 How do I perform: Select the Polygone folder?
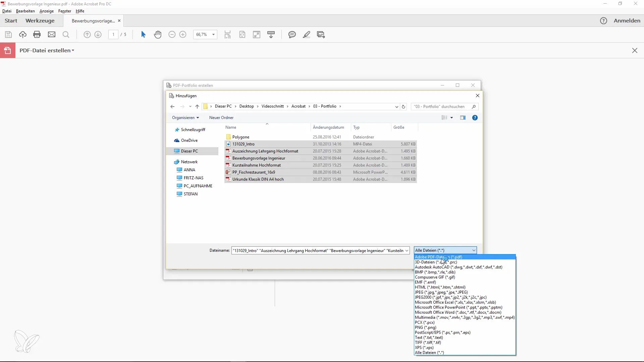(x=241, y=137)
